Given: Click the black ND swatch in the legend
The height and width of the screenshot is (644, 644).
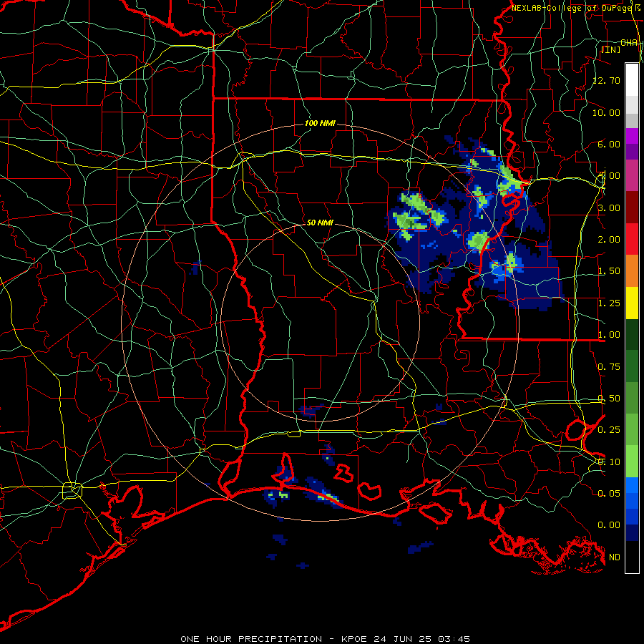Looking at the screenshot, I should point(632,557).
